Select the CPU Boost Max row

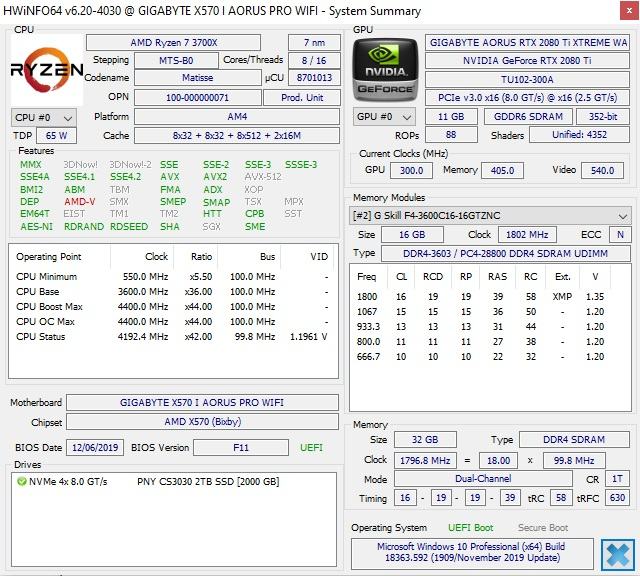click(173, 307)
